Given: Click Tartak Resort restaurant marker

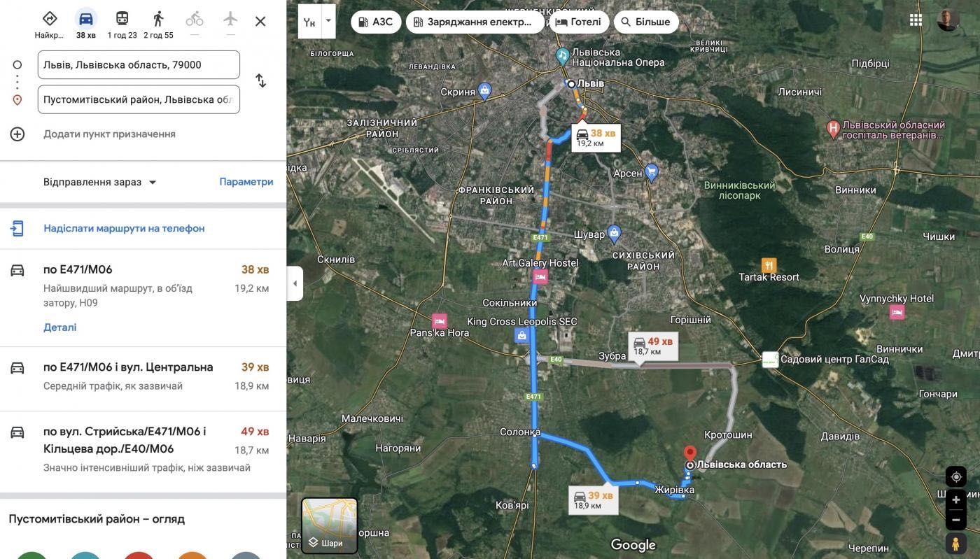Looking at the screenshot, I should (x=769, y=265).
